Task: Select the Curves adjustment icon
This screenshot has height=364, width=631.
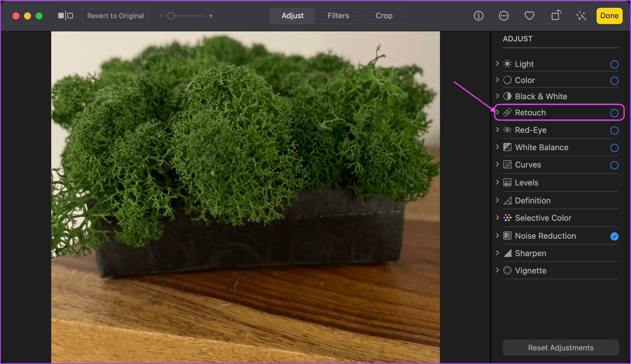Action: pos(507,165)
